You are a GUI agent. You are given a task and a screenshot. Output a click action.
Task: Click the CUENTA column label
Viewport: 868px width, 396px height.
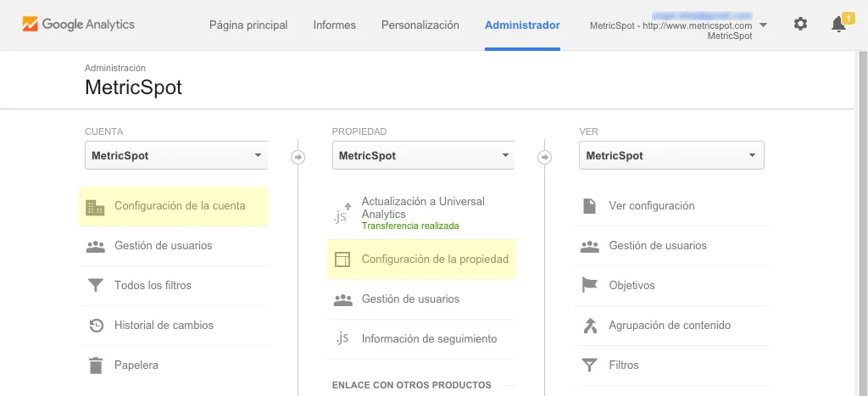click(x=104, y=131)
